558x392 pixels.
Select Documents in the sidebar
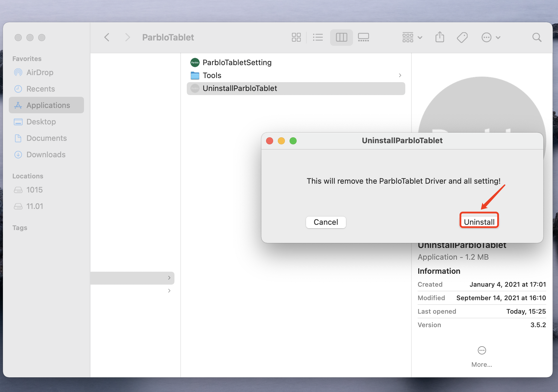46,138
